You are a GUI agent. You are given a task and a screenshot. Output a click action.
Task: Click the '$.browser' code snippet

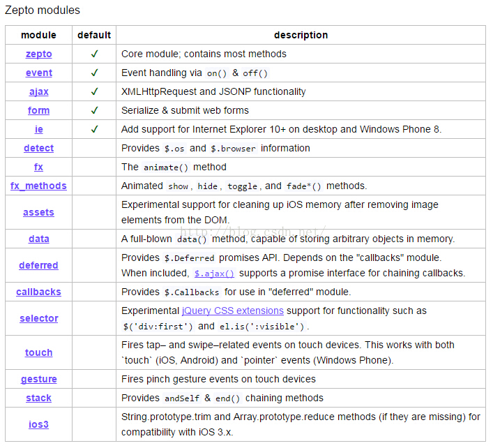click(x=233, y=149)
